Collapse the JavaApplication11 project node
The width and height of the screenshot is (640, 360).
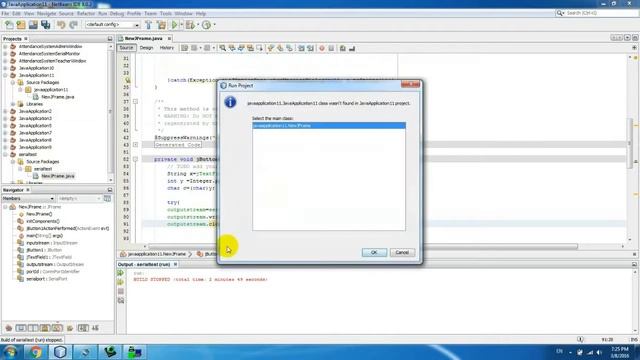(x=5, y=76)
